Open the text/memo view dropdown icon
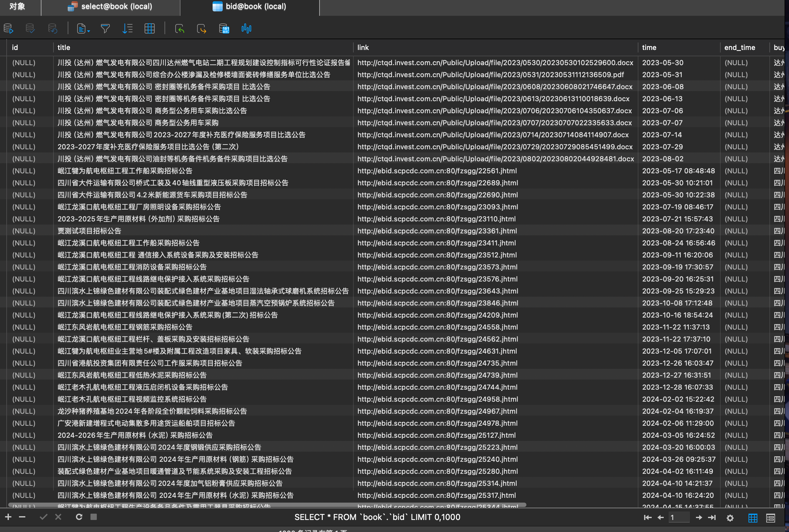Image resolution: width=789 pixels, height=532 pixels. (83, 28)
